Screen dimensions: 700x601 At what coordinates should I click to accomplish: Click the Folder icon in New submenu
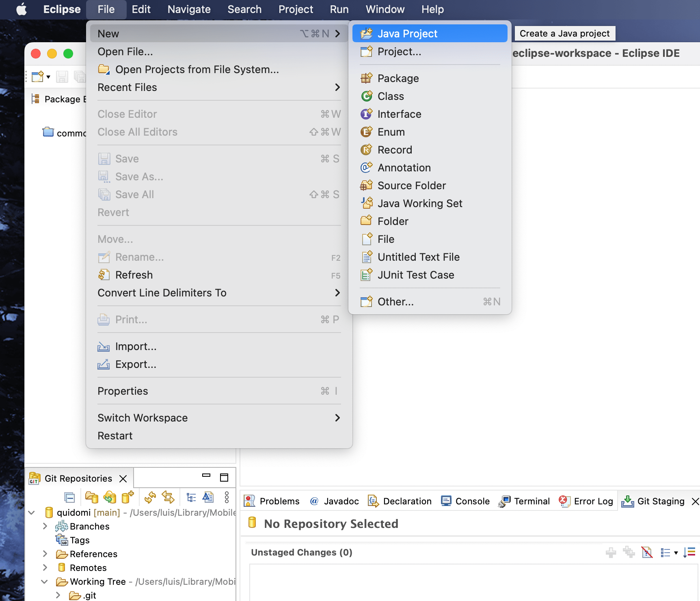coord(366,221)
